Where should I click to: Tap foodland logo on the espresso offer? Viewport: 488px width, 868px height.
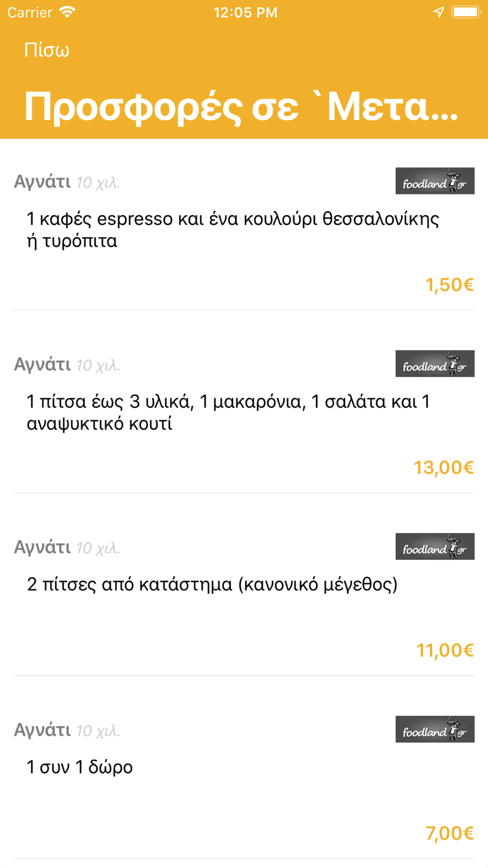coord(434,181)
